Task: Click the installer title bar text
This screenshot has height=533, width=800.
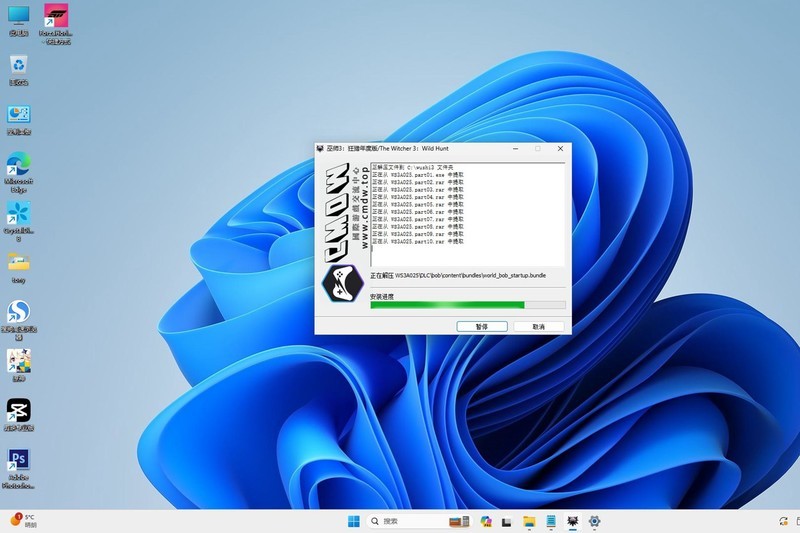Action: pyautogui.click(x=387, y=148)
